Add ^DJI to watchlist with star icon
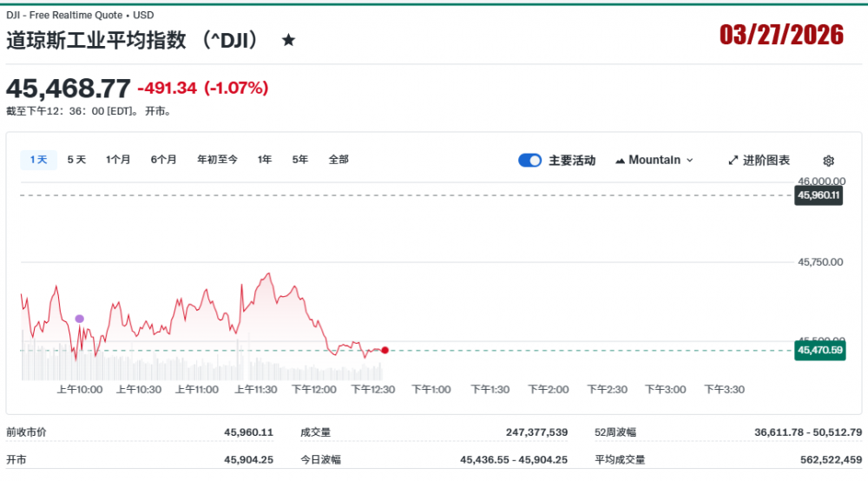 tap(288, 40)
